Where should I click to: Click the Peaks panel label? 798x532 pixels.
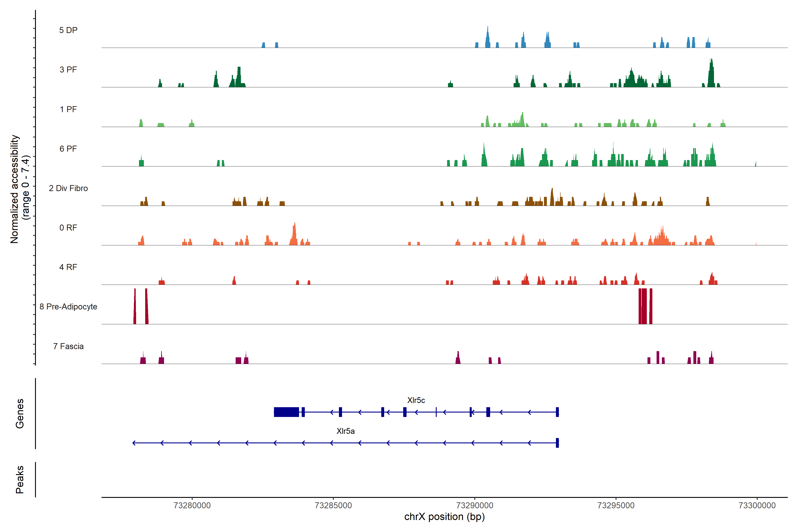(x=20, y=479)
